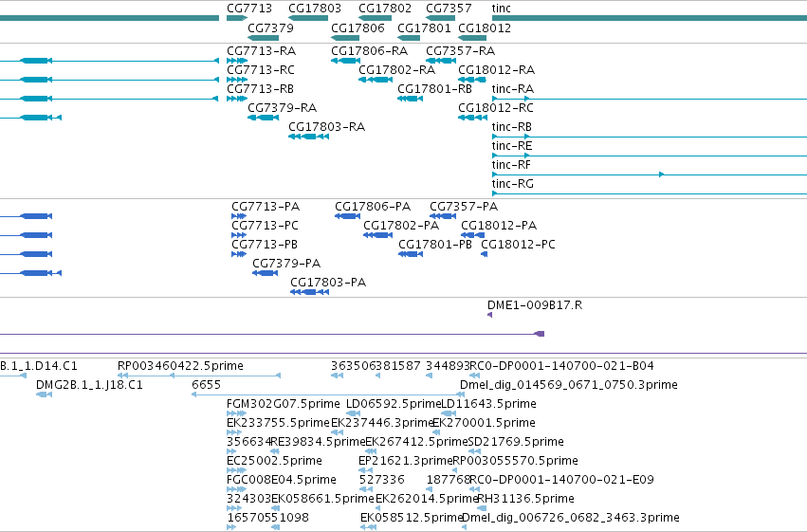Click the CG7357-RA transcript

(x=441, y=61)
